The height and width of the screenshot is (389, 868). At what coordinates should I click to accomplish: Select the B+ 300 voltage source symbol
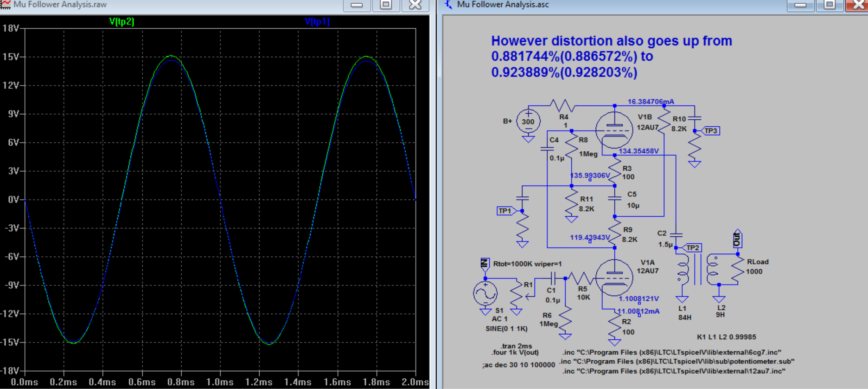[x=528, y=122]
